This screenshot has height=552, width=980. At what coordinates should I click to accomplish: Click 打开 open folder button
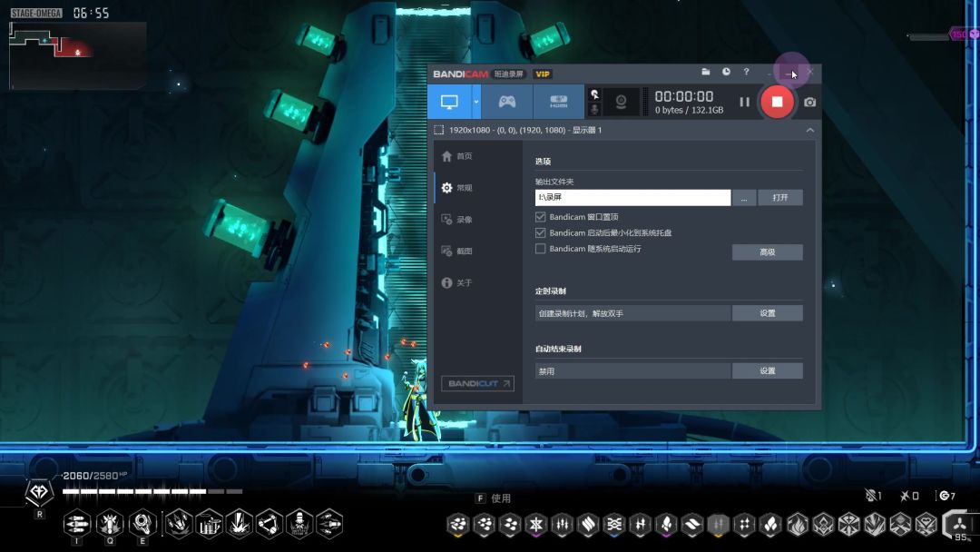(x=780, y=198)
